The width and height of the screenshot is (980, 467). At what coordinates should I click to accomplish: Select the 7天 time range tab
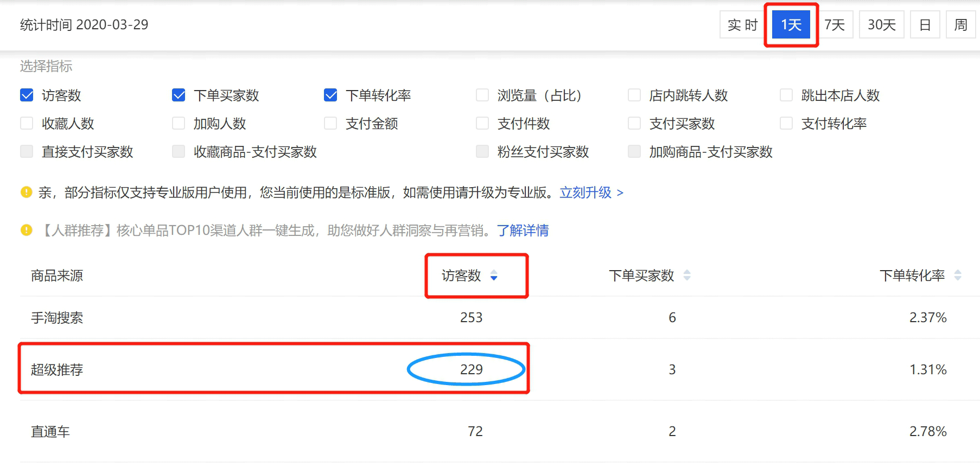834,25
